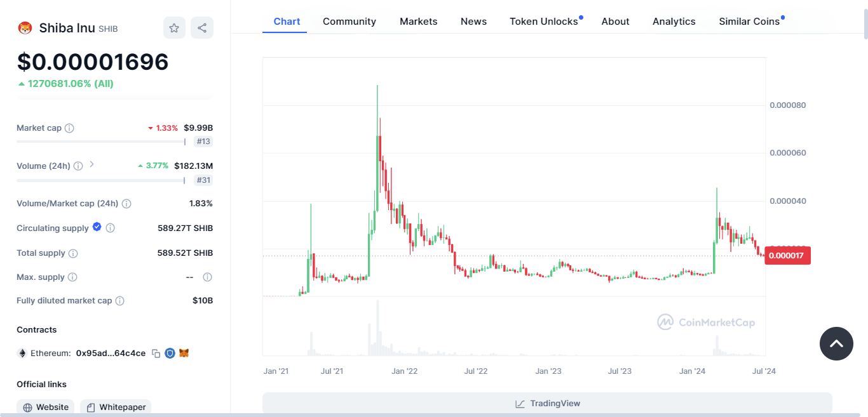
Task: Click the 1.83% volume/market cap value
Action: (x=201, y=204)
